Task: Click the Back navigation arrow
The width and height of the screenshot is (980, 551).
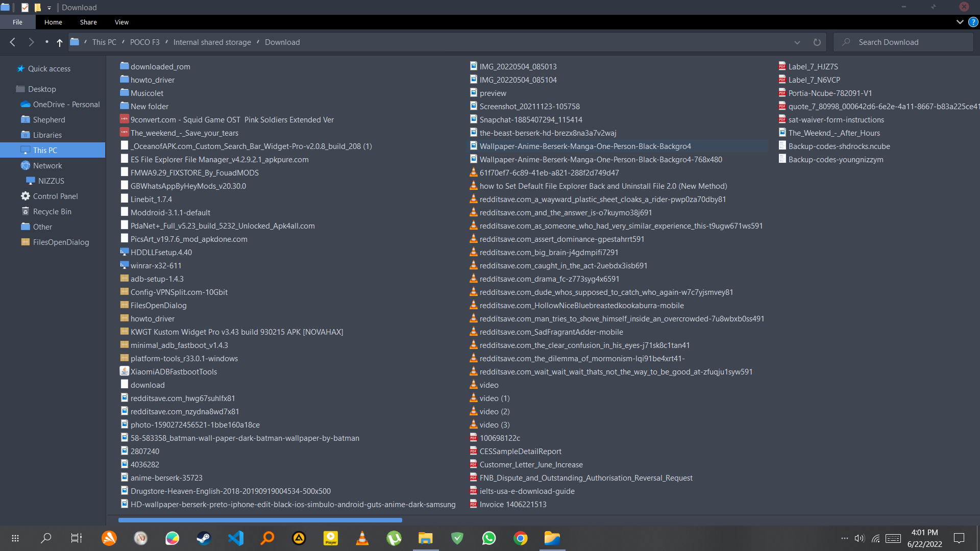Action: [x=13, y=42]
